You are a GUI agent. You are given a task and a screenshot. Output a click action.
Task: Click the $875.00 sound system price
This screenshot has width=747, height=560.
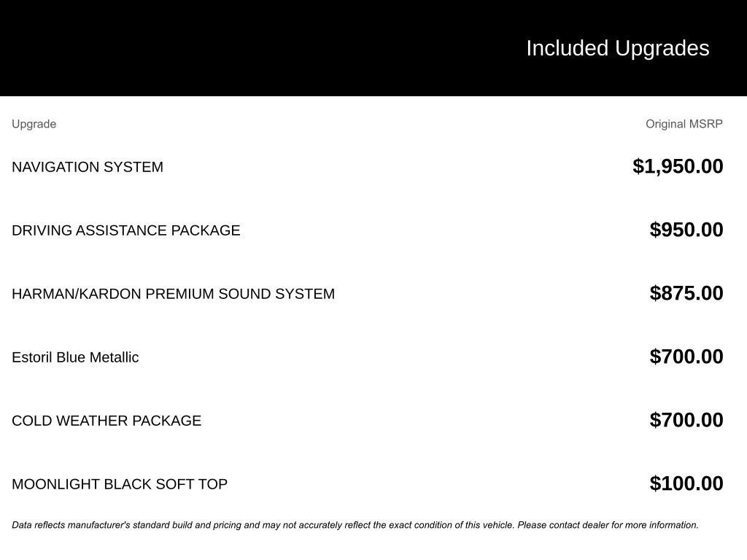[686, 293]
